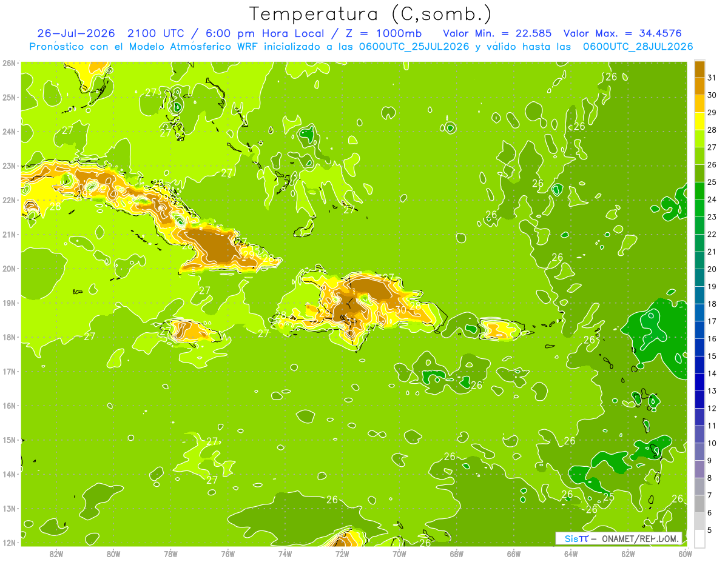728x562 pixels.
Task: Click the "2100 UTC" time label
Action: pyautogui.click(x=157, y=33)
